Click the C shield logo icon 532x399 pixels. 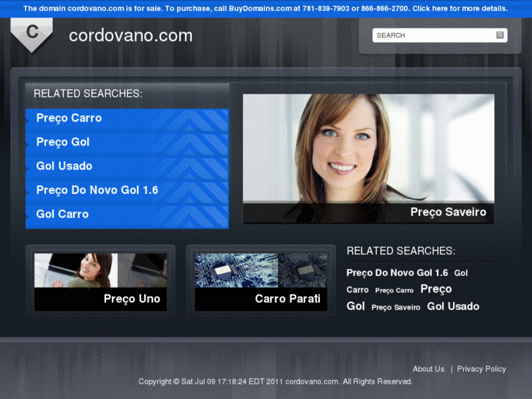pyautogui.click(x=31, y=35)
